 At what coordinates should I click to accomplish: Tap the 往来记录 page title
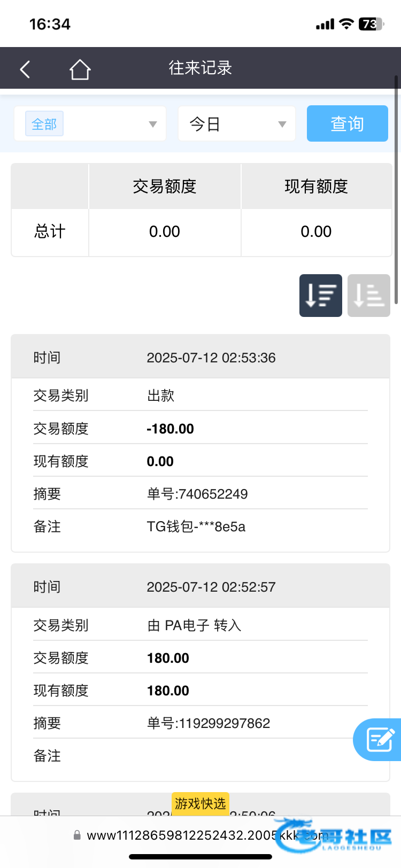[x=200, y=68]
